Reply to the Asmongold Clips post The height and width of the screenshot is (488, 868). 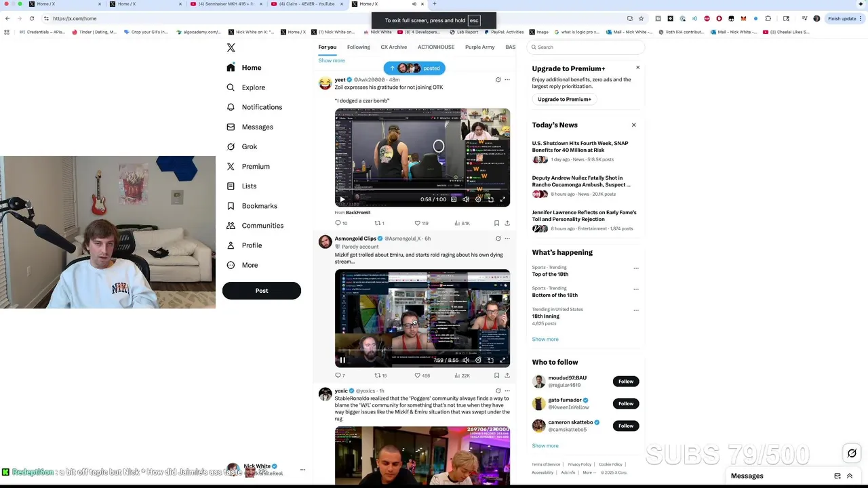click(x=340, y=375)
